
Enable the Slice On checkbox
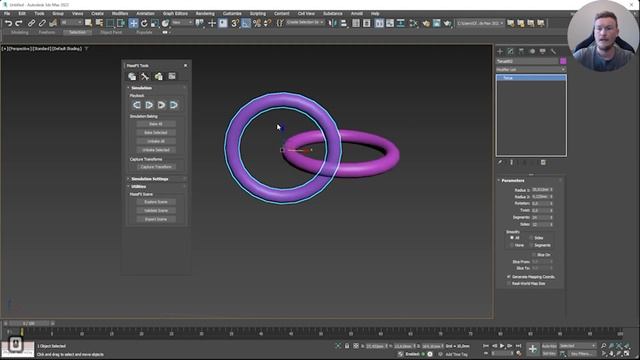click(534, 255)
